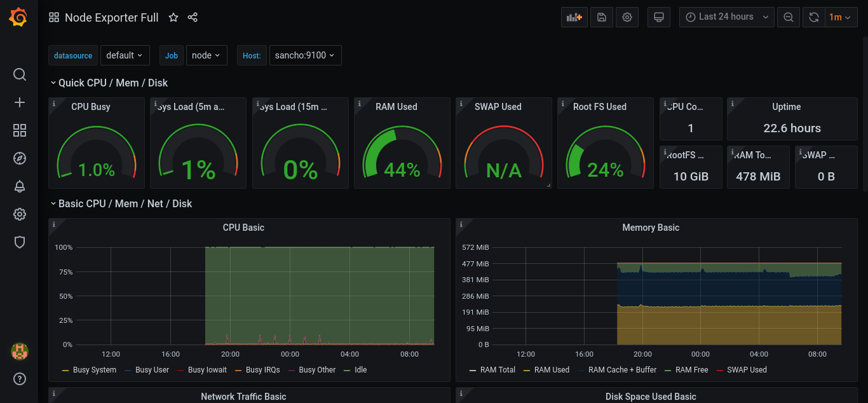Open Server Admin shield icon in sidebar
Image resolution: width=868 pixels, height=403 pixels.
20,242
